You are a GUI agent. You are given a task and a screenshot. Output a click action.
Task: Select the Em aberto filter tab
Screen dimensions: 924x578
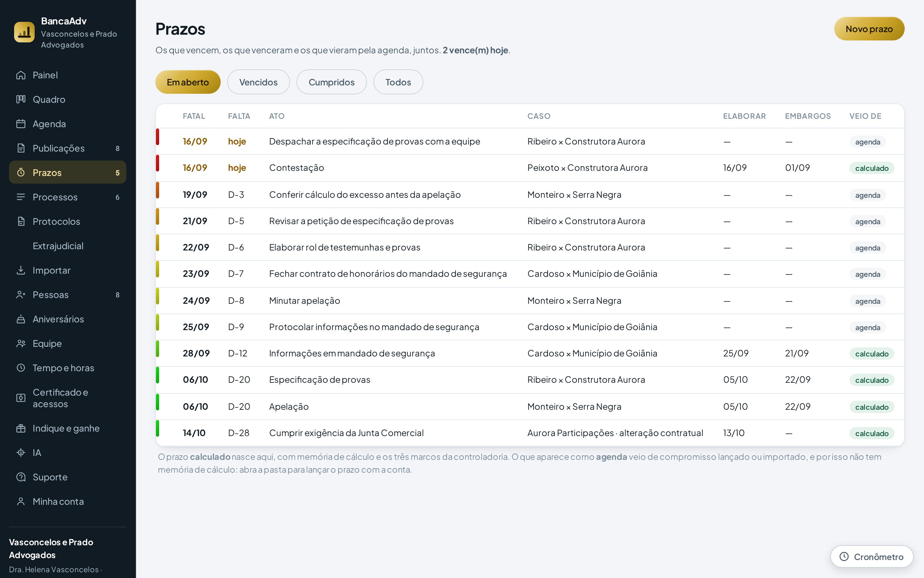[188, 82]
